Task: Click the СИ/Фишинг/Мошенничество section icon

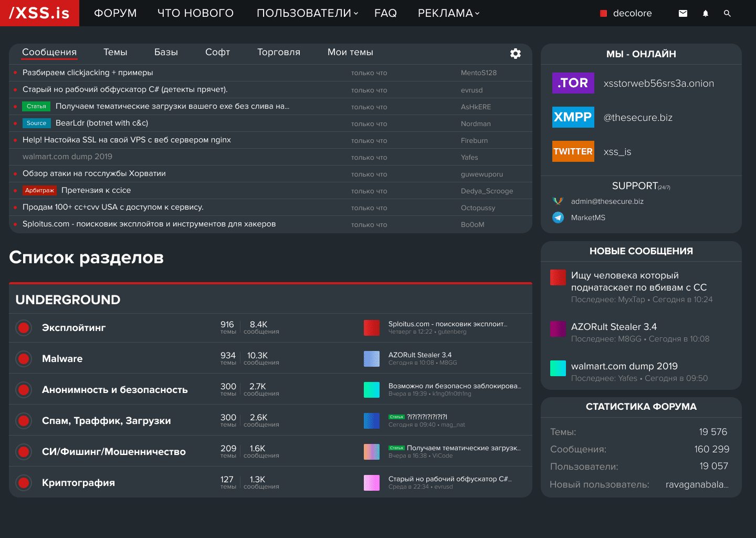Action: click(x=24, y=452)
